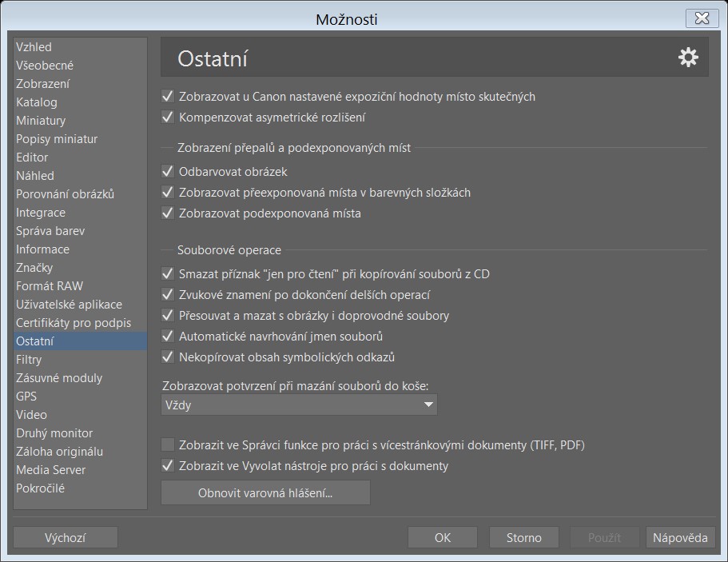Reset settings using Výchozí button
728x562 pixels.
pyautogui.click(x=66, y=538)
